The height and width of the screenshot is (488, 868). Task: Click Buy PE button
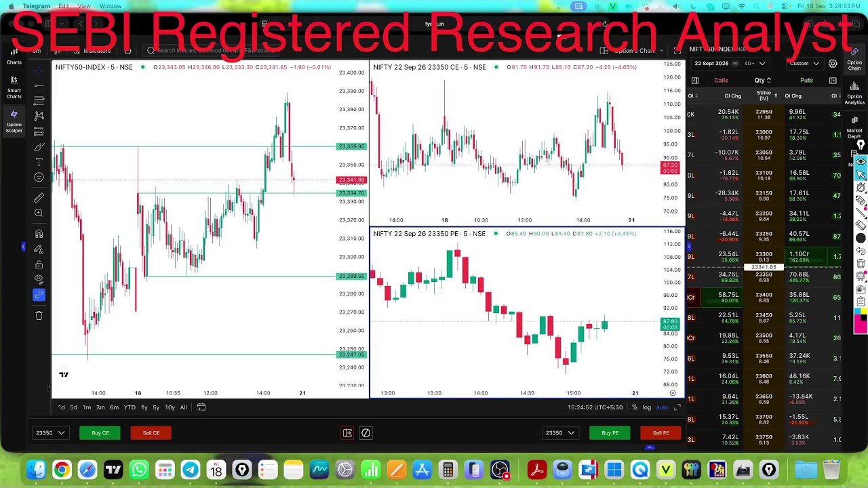pyautogui.click(x=610, y=433)
